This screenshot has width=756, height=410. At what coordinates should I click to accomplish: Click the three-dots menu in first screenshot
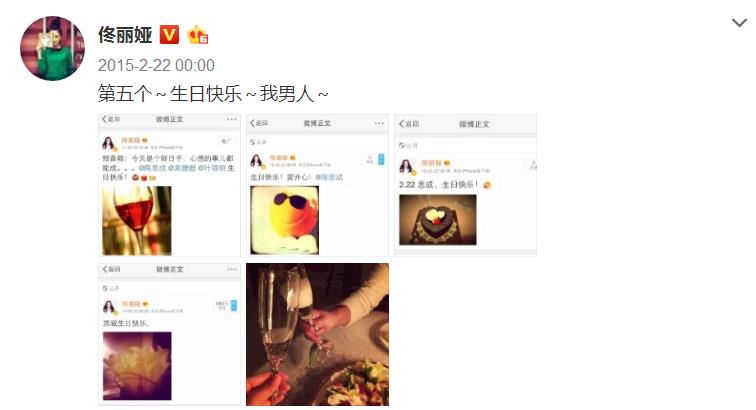(232, 119)
